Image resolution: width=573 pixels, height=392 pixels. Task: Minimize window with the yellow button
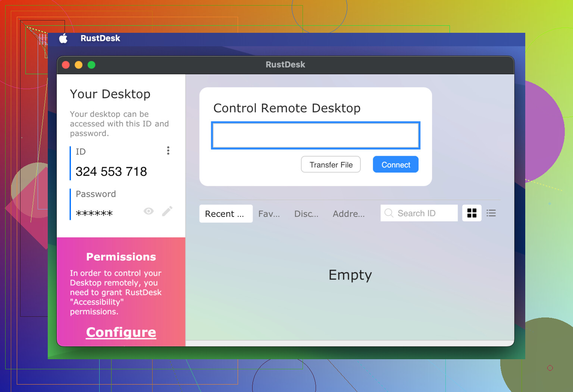point(79,65)
